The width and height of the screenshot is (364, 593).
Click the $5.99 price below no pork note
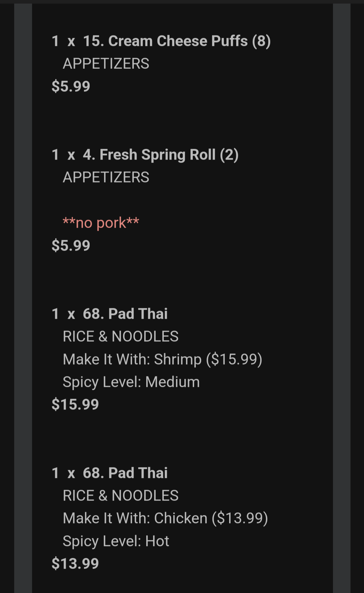[x=71, y=246]
